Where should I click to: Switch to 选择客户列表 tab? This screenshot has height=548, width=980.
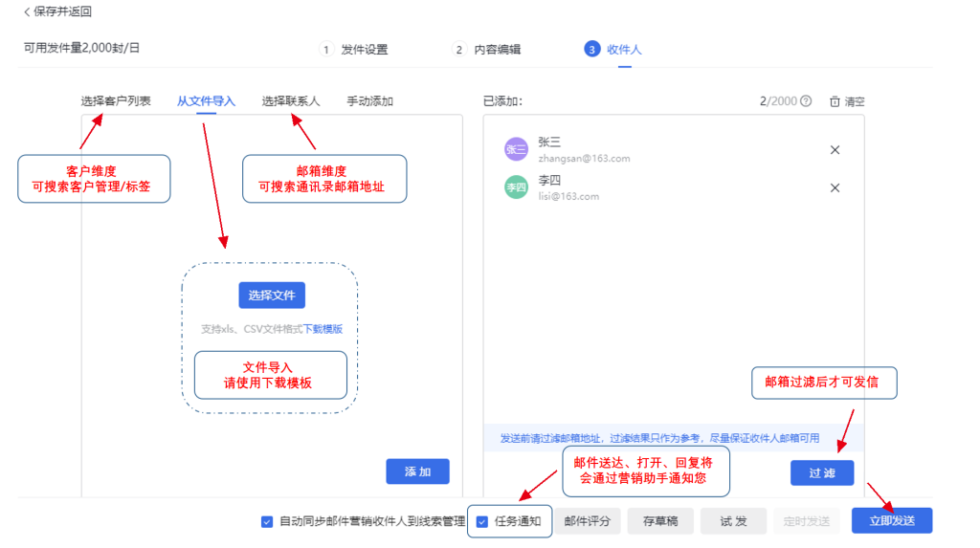[x=116, y=101]
